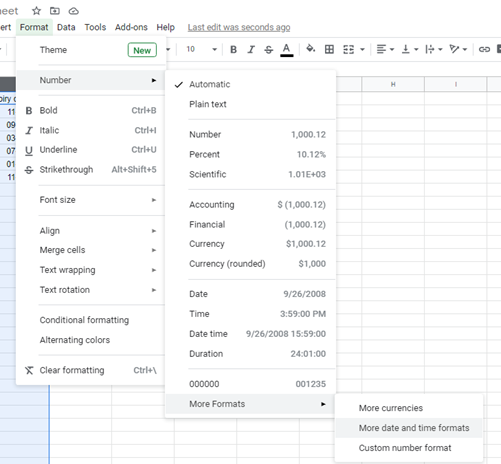
Task: Open horizontal align dropdown in toolbar
Action: pos(385,49)
